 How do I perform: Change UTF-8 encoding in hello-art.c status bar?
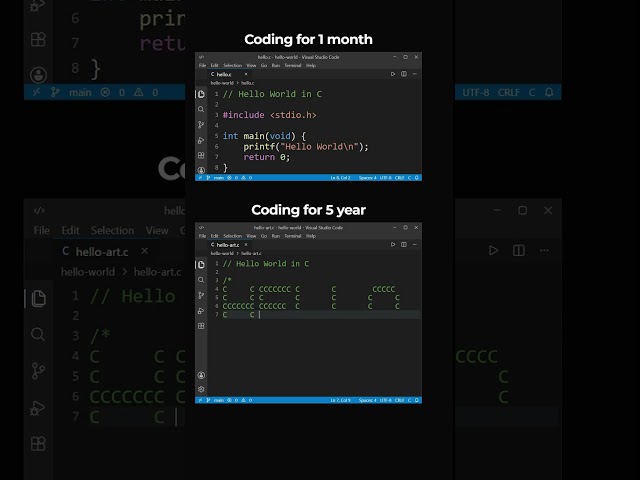point(385,400)
